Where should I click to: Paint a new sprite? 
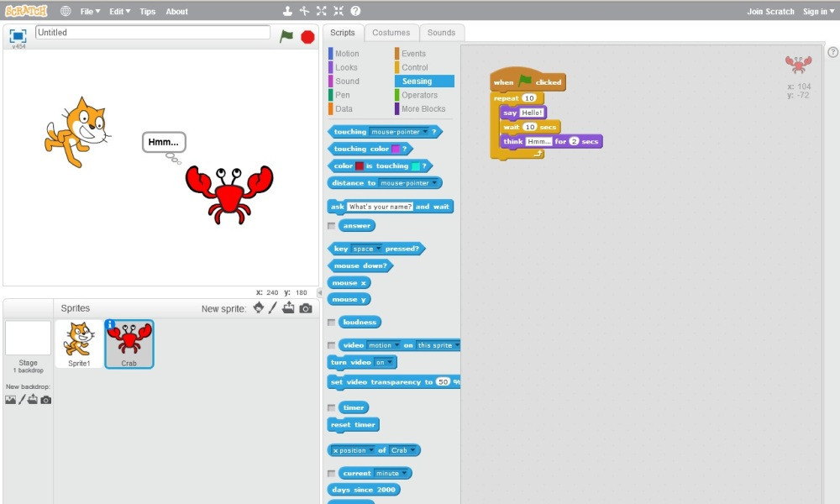tap(273, 307)
